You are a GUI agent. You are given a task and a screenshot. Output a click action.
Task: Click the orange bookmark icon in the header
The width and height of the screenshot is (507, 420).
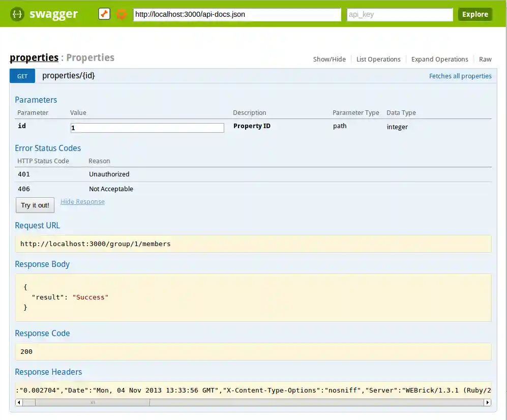[x=104, y=14]
